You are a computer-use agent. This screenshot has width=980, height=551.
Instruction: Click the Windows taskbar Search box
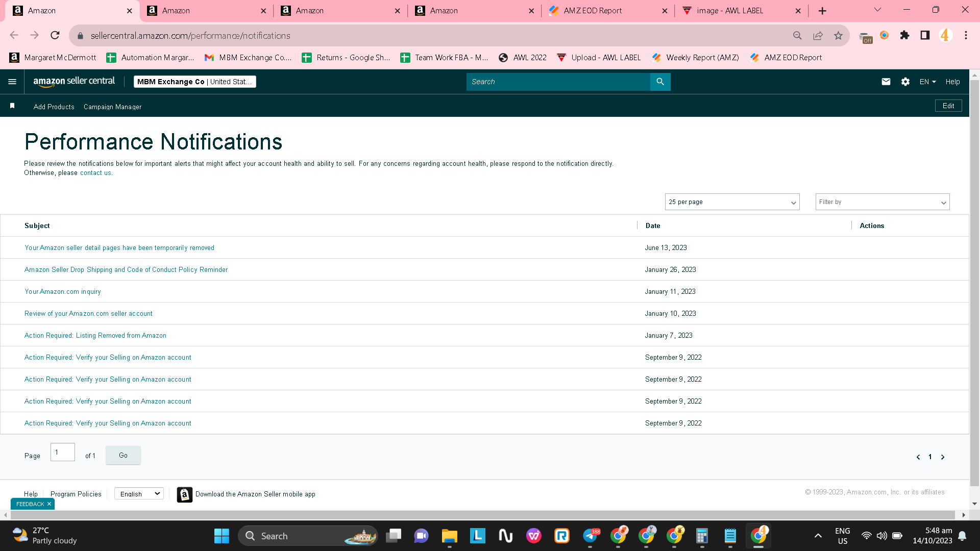[x=308, y=536]
